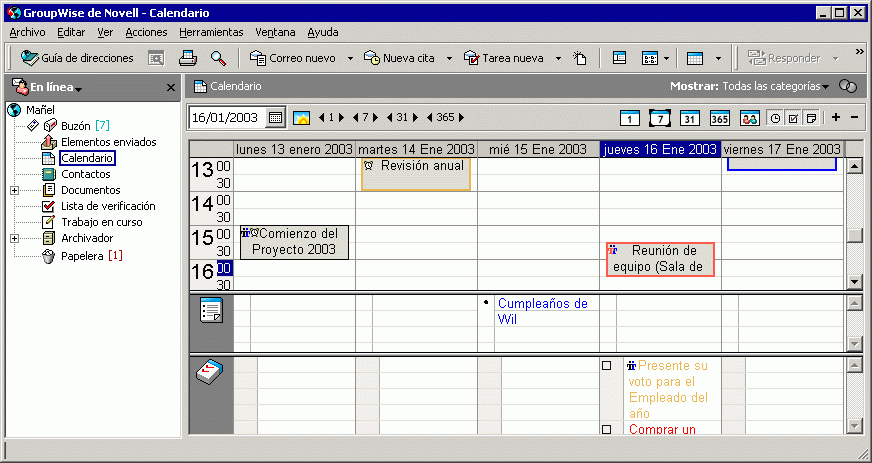Click the minus button to remove a day column

[x=855, y=117]
